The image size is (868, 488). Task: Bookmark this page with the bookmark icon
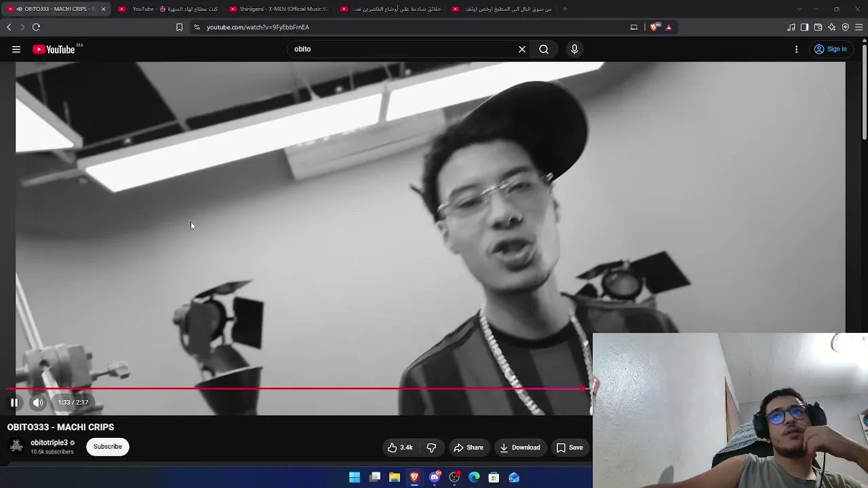coord(179,27)
